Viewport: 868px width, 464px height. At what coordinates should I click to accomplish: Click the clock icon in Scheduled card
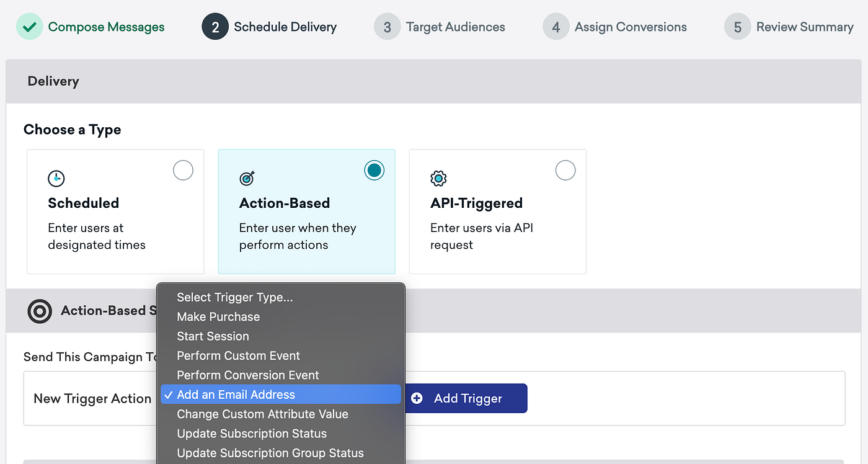pos(56,179)
